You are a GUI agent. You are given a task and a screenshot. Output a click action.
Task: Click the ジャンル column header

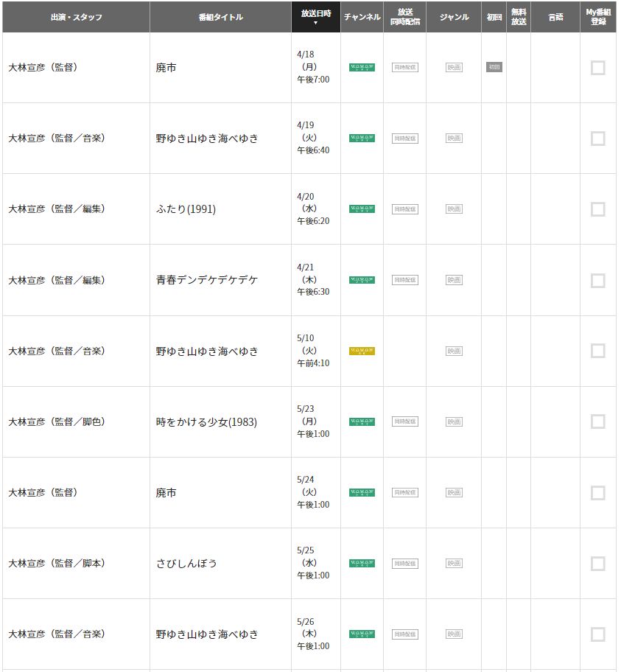tap(454, 17)
